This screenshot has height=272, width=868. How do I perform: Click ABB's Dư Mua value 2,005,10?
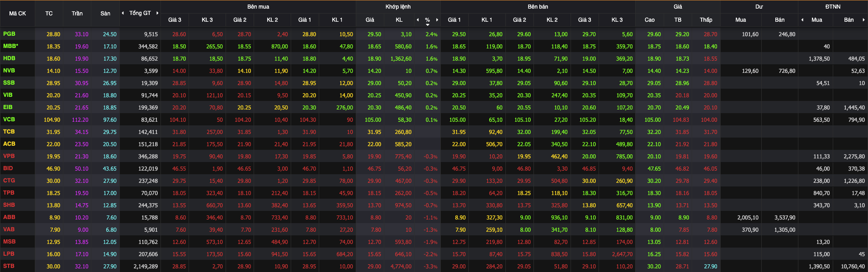pos(748,218)
